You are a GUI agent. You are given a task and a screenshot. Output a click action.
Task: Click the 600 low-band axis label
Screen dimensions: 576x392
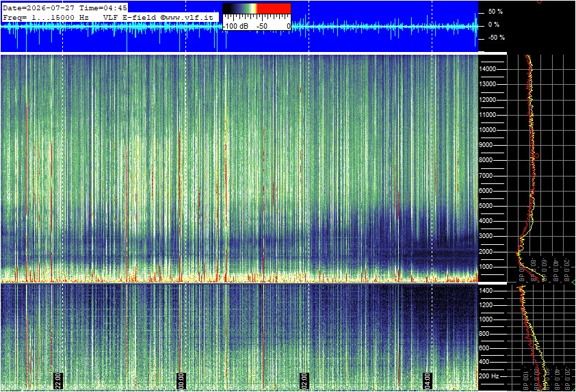click(x=484, y=348)
